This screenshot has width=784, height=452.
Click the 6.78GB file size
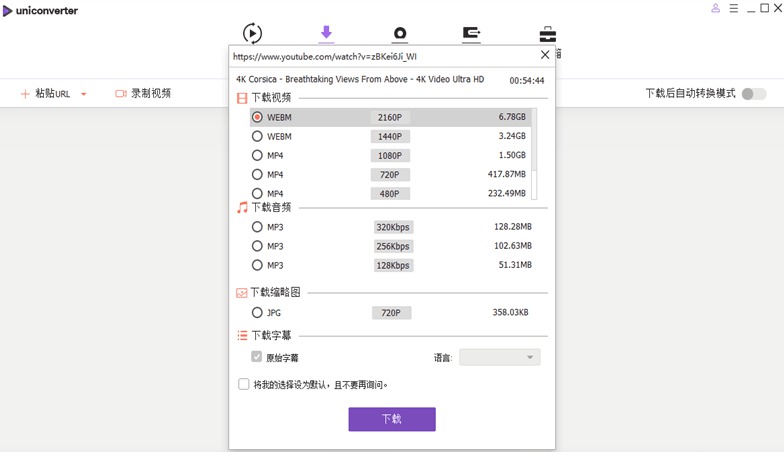point(512,116)
